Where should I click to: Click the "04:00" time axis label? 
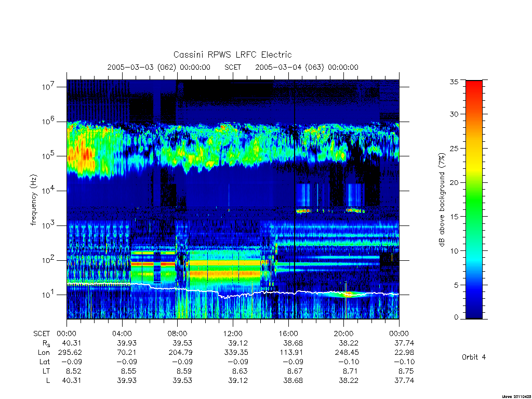click(122, 334)
